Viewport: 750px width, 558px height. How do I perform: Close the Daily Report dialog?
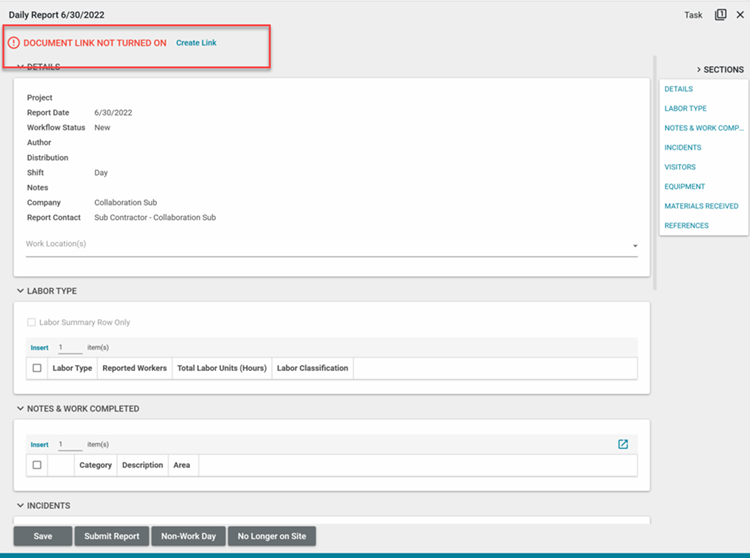tap(740, 15)
